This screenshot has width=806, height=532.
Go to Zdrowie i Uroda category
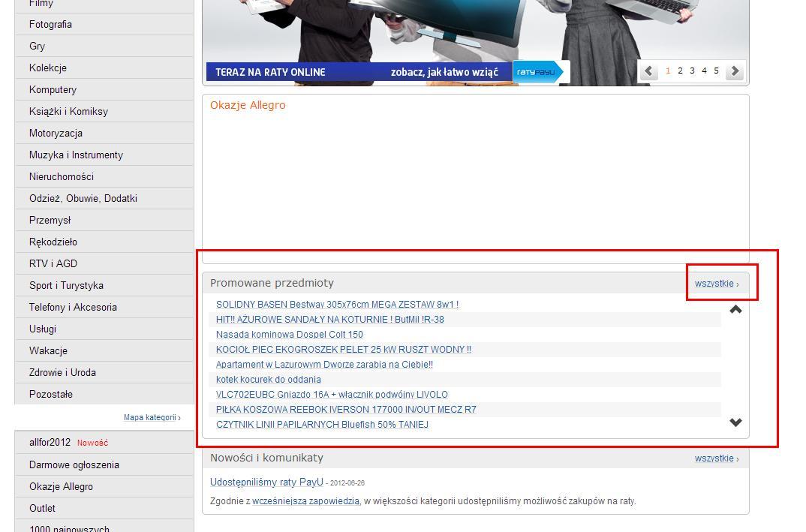point(104,372)
